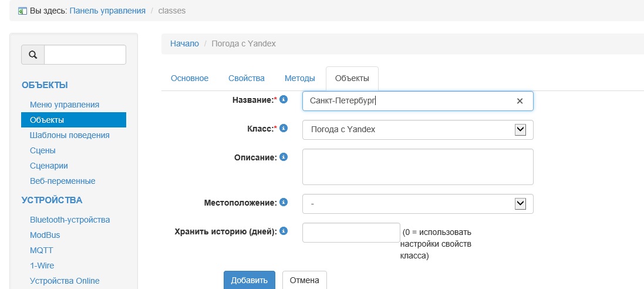The width and height of the screenshot is (644, 289).
Task: Go to Начало breadcrumb link
Action: (x=184, y=43)
